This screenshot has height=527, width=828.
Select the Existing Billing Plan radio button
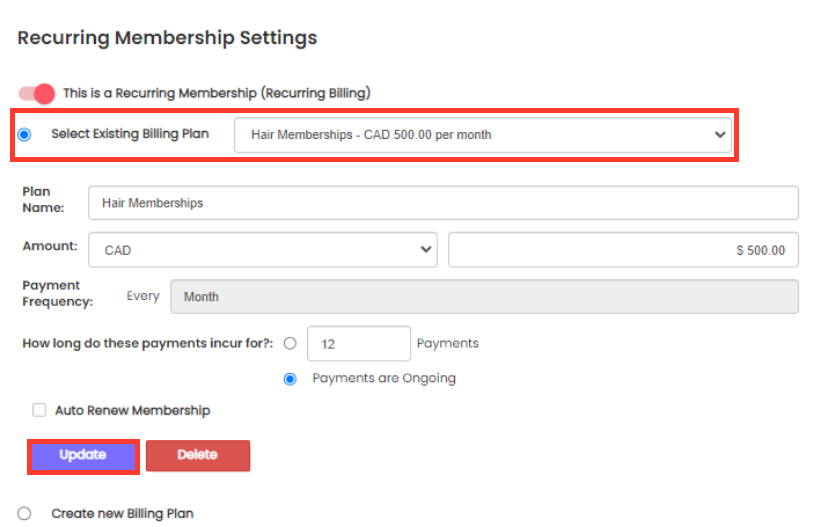[25, 135]
